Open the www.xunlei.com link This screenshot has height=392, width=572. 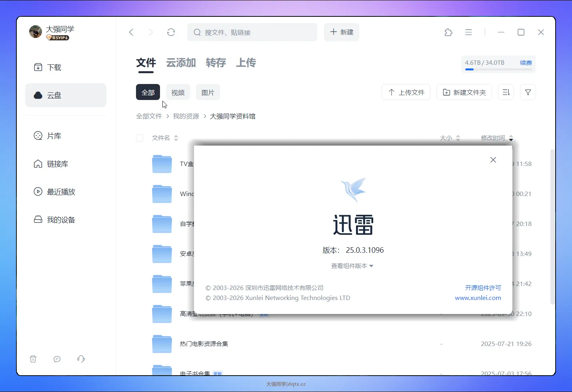tap(478, 298)
